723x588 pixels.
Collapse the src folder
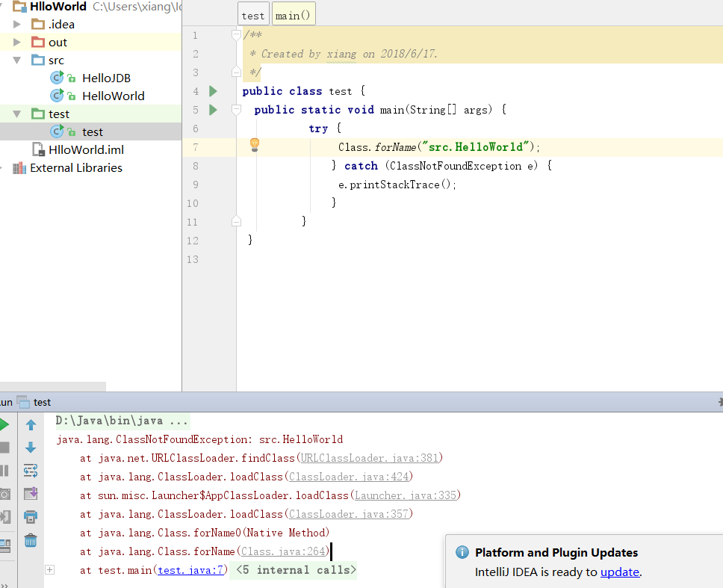pos(16,60)
